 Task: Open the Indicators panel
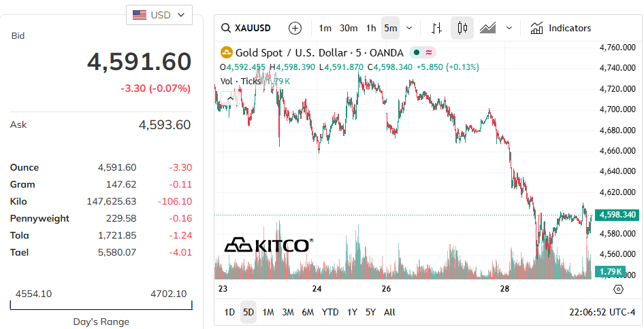click(561, 28)
